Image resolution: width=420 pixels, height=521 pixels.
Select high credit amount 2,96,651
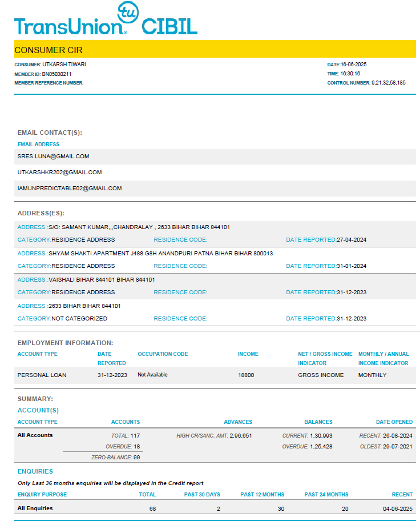[x=241, y=436]
